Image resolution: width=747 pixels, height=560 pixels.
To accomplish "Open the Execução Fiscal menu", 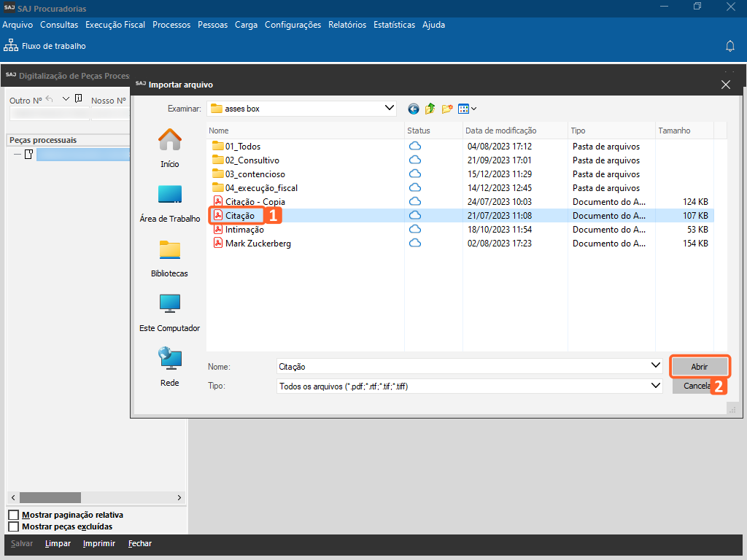I will click(x=115, y=25).
